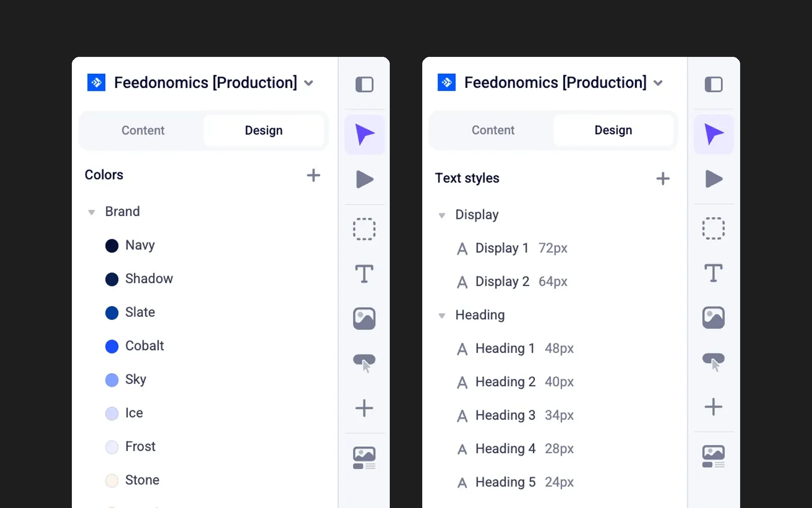This screenshot has height=508, width=812.
Task: Collapse the Brand color group
Action: click(91, 212)
